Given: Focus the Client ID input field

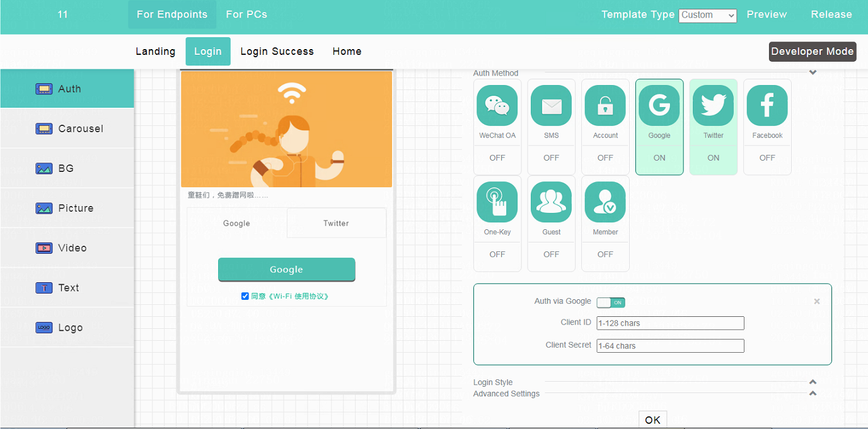Looking at the screenshot, I should click(x=671, y=323).
